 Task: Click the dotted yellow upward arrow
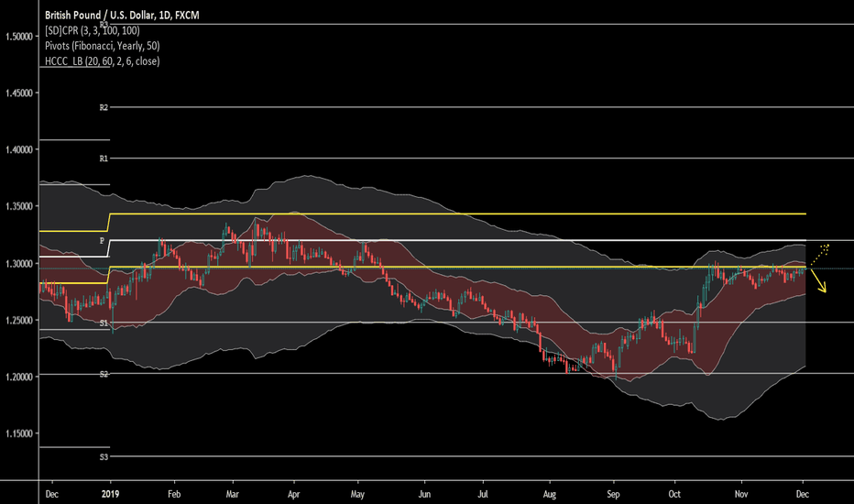coord(822,251)
